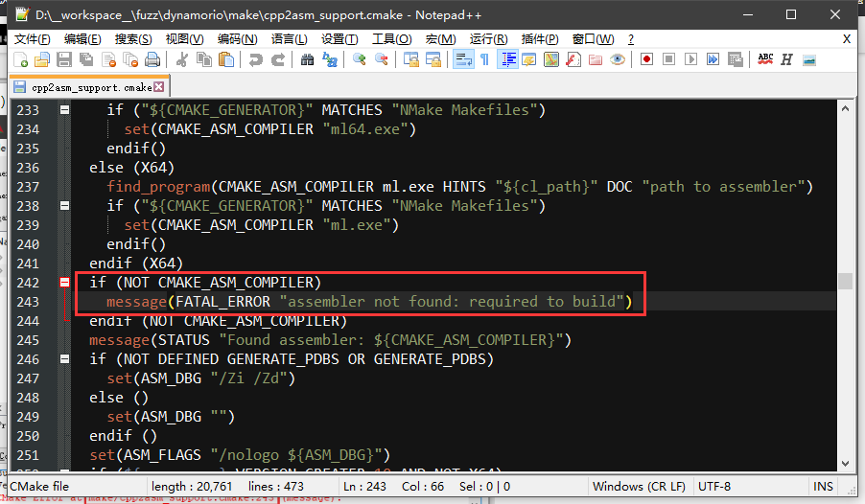The image size is (865, 504).
Task: Open the 运行(R) menu
Action: point(489,39)
